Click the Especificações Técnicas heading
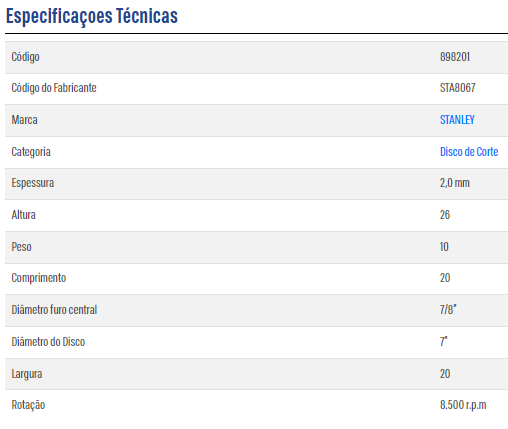The height and width of the screenshot is (429, 508). click(92, 16)
